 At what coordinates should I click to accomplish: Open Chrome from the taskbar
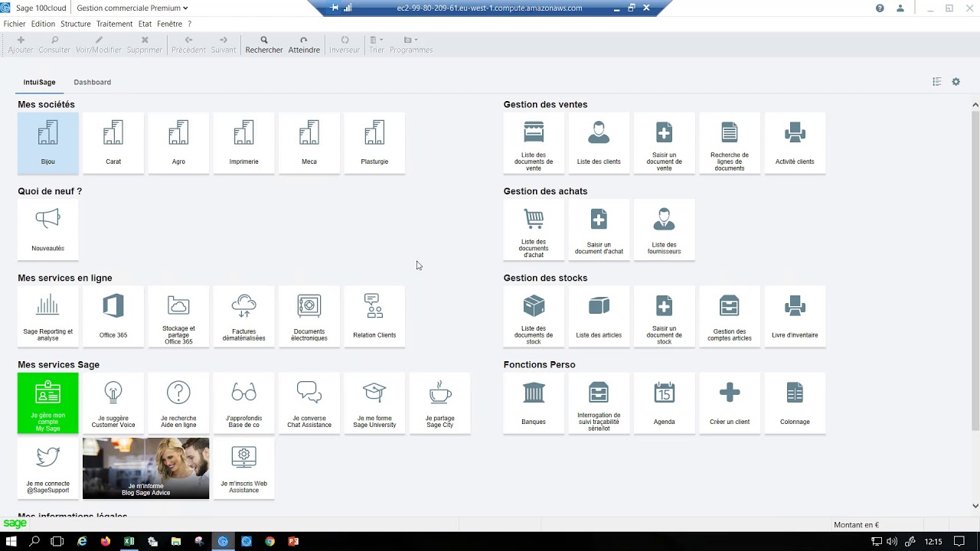269,541
